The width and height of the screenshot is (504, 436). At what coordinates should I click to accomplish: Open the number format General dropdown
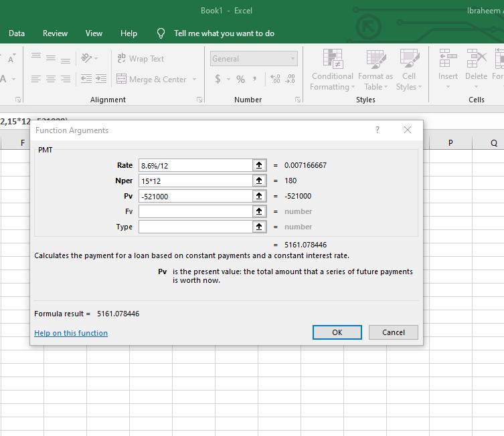point(292,59)
